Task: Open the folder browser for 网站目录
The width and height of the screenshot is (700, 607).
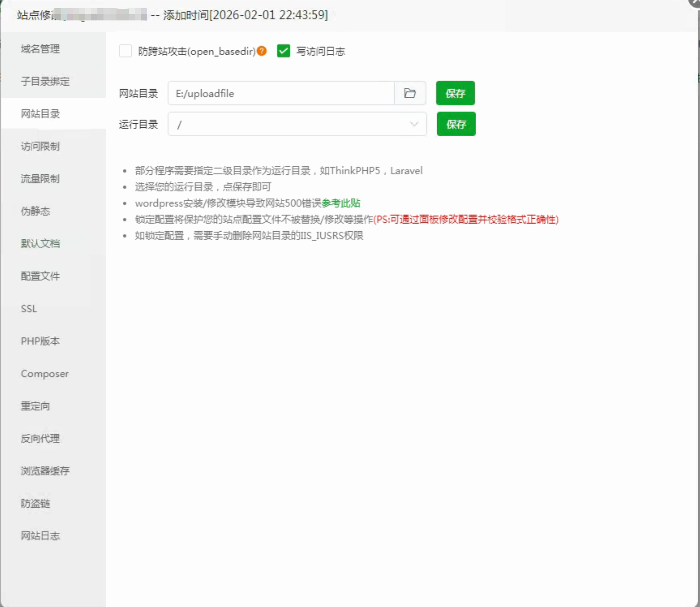Action: coord(410,93)
